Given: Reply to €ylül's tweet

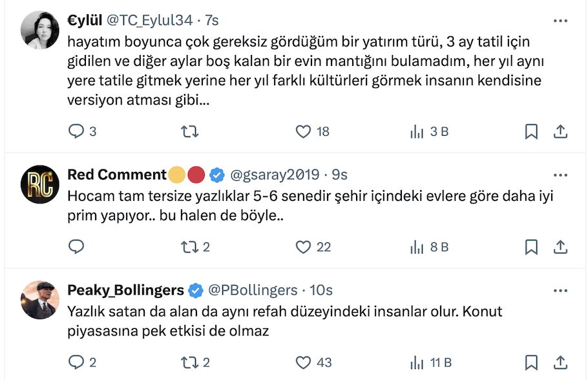Looking at the screenshot, I should click(77, 132).
